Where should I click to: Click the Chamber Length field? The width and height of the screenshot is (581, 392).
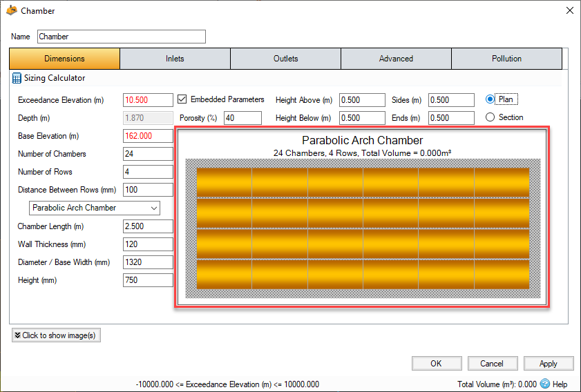(148, 226)
